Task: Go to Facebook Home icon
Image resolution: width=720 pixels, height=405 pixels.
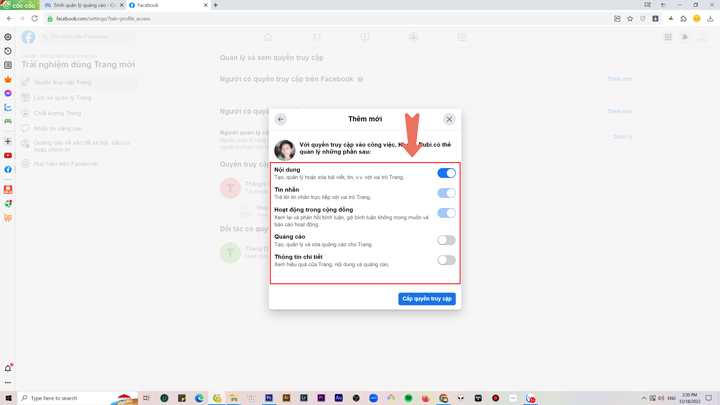Action: [268, 37]
